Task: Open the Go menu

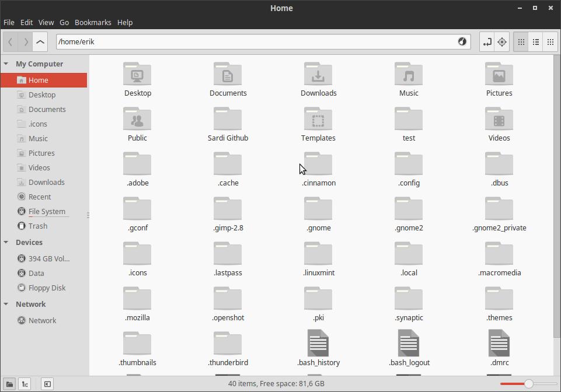Action: point(64,22)
